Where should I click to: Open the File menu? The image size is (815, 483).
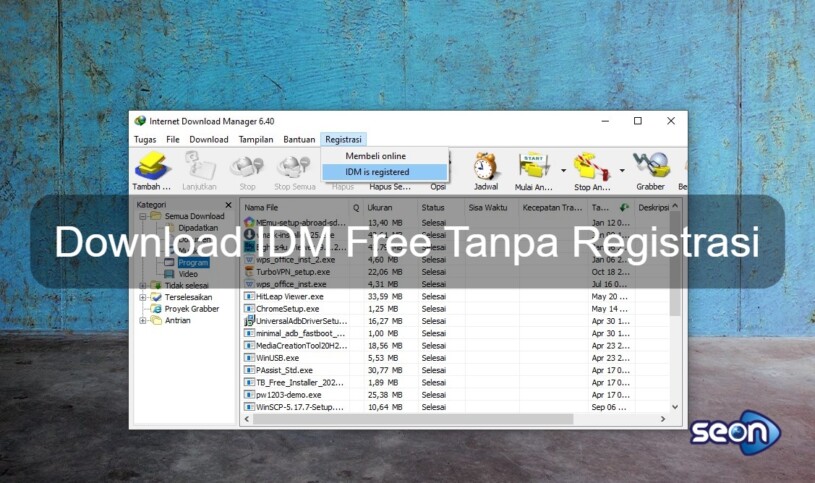pyautogui.click(x=173, y=139)
